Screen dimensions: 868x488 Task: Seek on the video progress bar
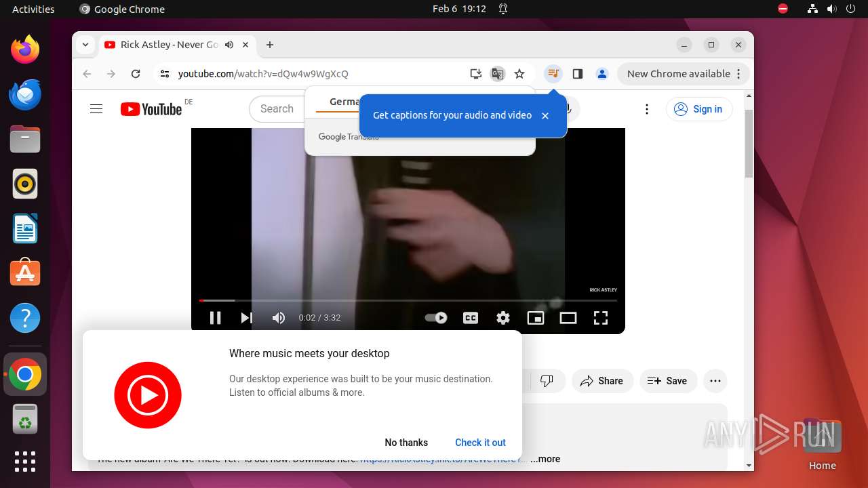tap(408, 300)
